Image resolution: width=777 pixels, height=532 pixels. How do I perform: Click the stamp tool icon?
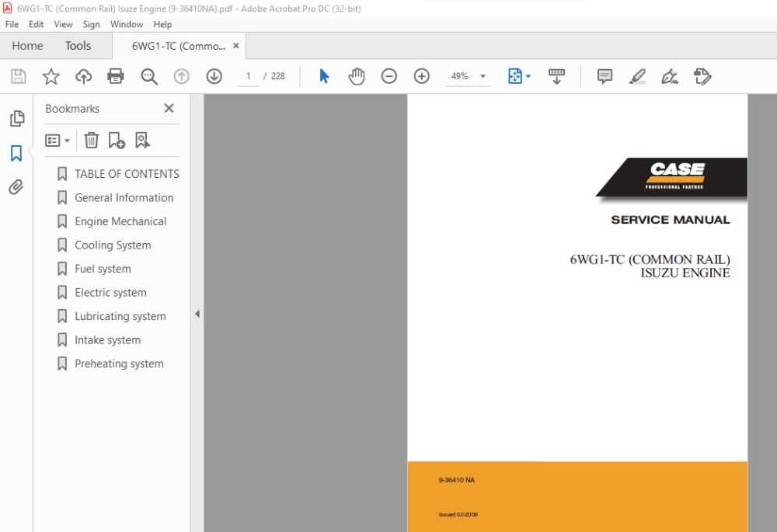coord(702,76)
